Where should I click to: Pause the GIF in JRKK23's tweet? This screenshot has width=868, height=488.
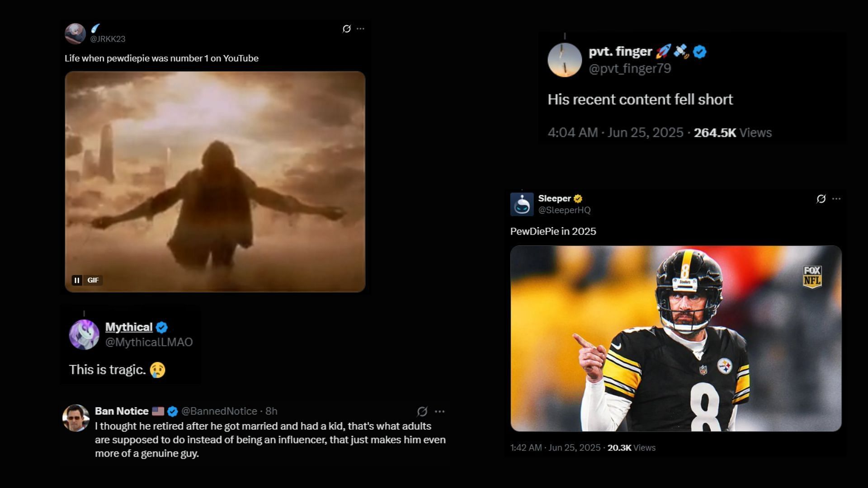(77, 280)
